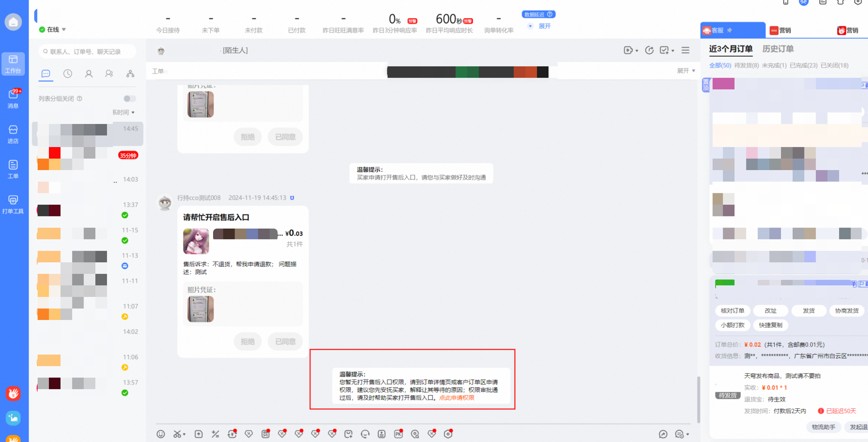
Task: Click the file upload icon above input box
Action: (198, 434)
